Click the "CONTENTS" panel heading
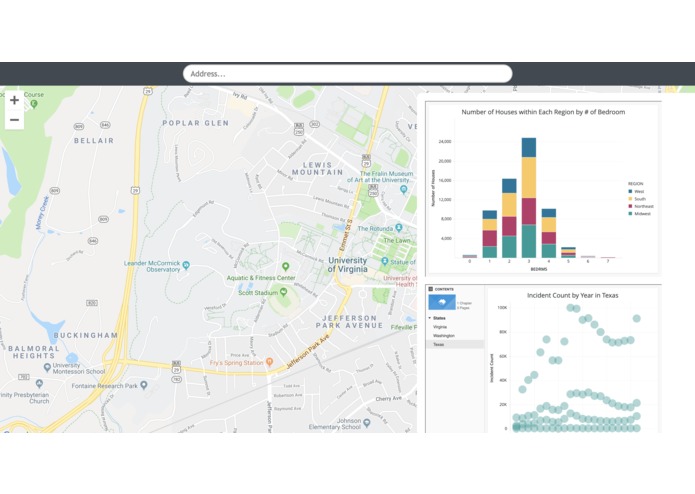This screenshot has height=494, width=695. coord(444,289)
